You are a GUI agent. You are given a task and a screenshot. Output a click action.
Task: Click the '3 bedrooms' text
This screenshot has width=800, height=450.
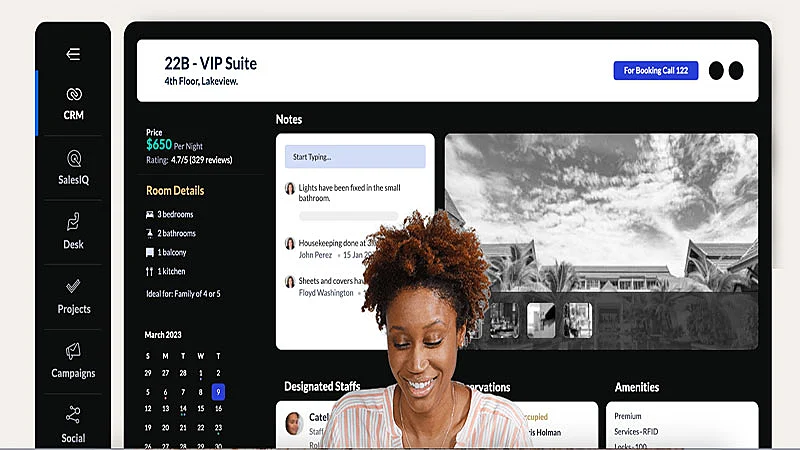(x=175, y=214)
